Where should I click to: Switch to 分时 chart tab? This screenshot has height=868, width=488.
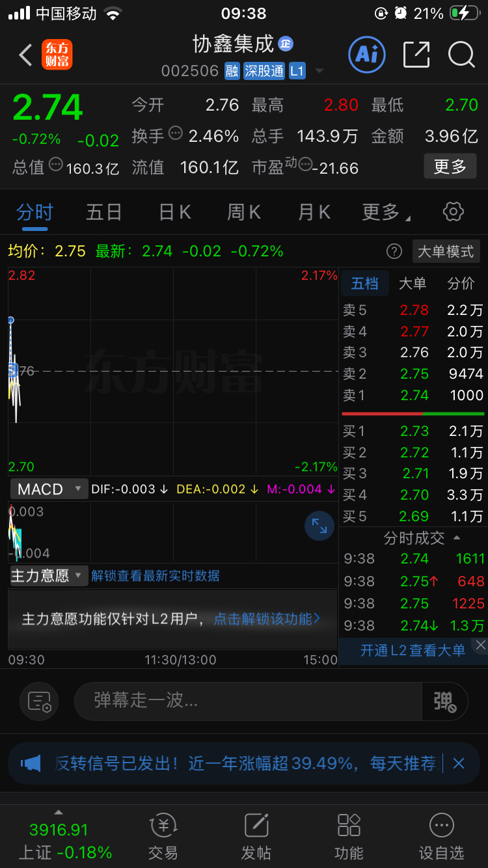(x=34, y=212)
